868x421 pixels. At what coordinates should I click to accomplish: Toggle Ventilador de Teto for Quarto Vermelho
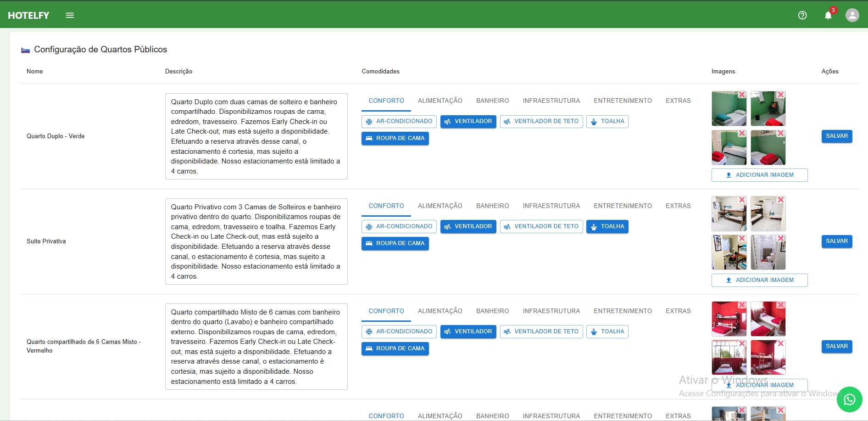pyautogui.click(x=541, y=331)
